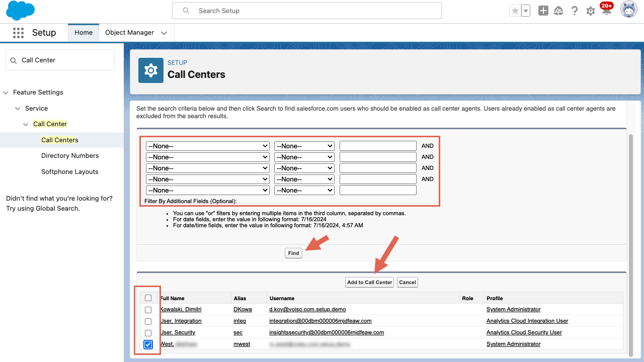
Task: Click the favorites star icon
Action: [515, 11]
